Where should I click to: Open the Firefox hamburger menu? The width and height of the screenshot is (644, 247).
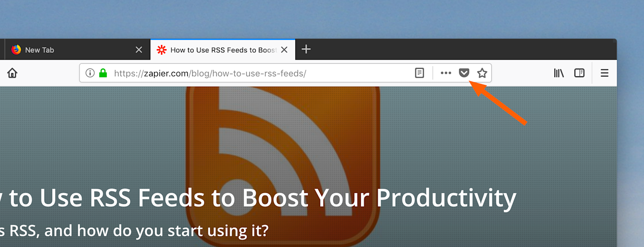[x=604, y=73]
